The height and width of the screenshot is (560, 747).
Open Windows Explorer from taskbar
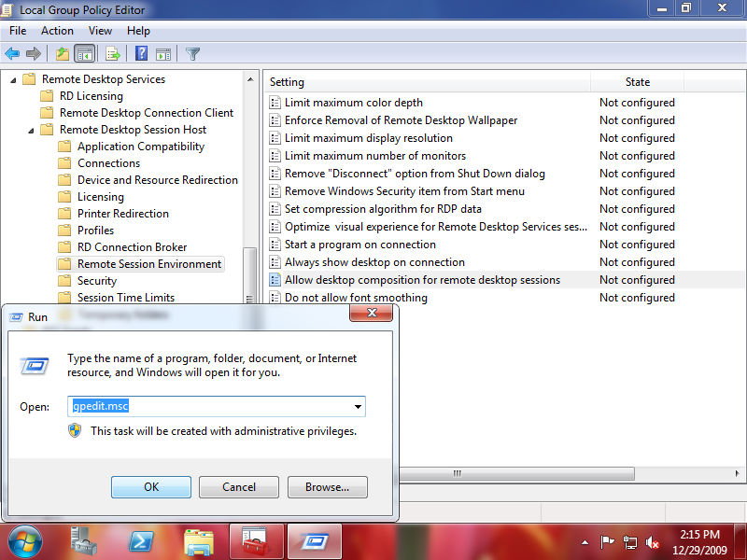pyautogui.click(x=199, y=542)
